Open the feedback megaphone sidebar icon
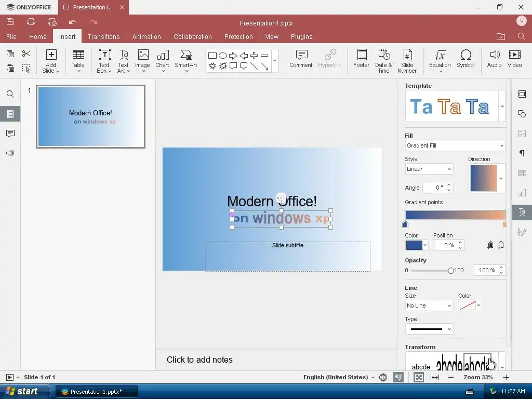Screen dimensions: 532x399 [x=10, y=153]
